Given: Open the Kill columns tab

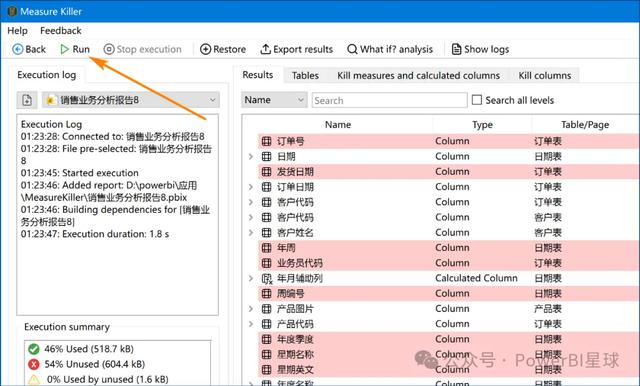Looking at the screenshot, I should pyautogui.click(x=544, y=75).
